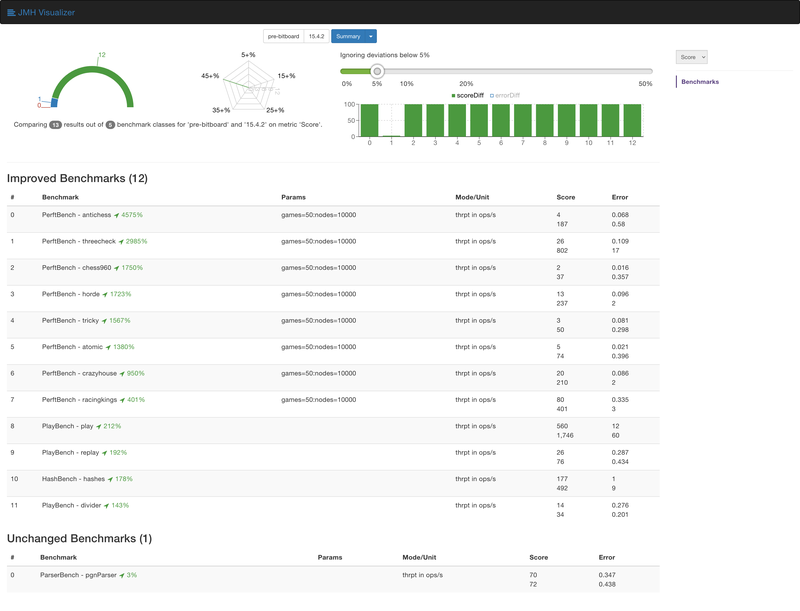Open the JMH Visualizer home link
The height and width of the screenshot is (611, 800).
(x=41, y=13)
